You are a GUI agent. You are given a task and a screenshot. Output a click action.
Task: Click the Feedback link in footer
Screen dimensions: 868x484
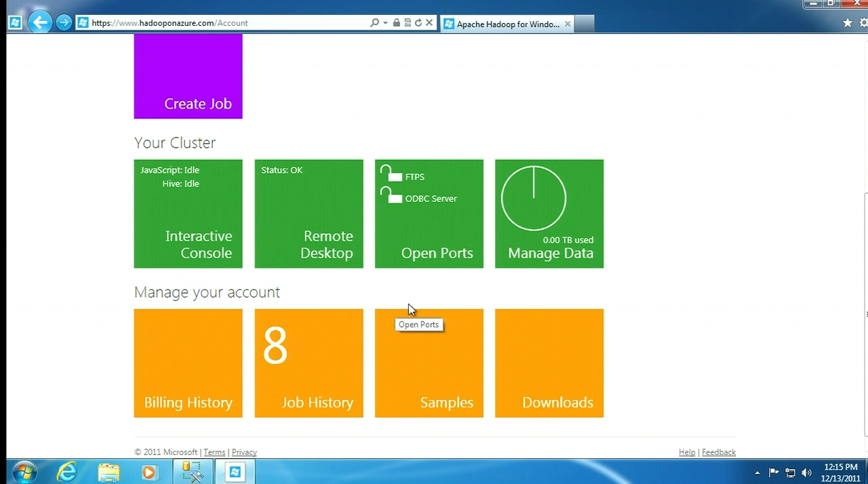(x=718, y=452)
